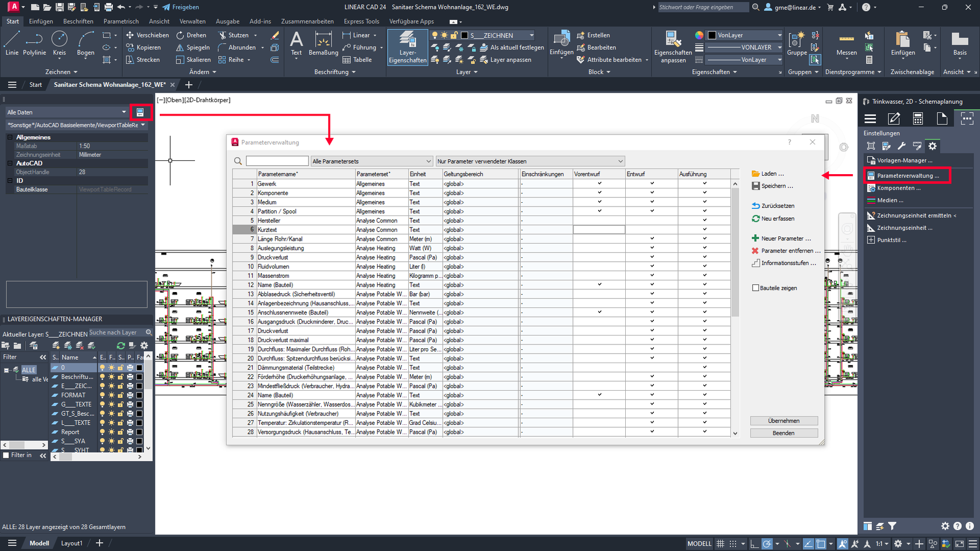
Task: Click the Bemaßung dimension tool
Action: pyautogui.click(x=323, y=44)
